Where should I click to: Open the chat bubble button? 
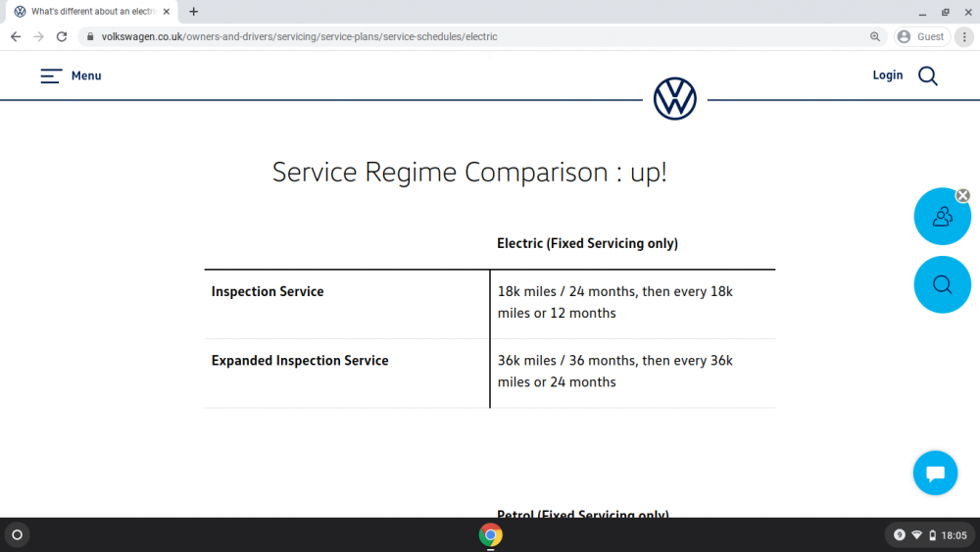pos(935,474)
